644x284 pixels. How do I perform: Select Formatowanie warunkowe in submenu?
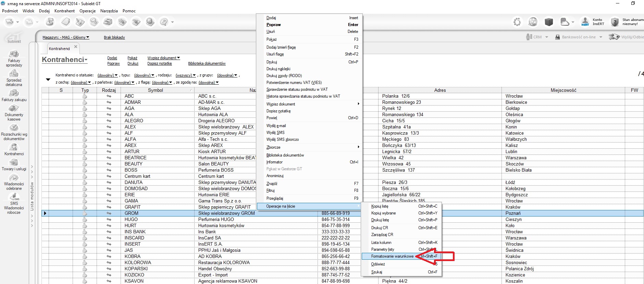click(x=401, y=256)
